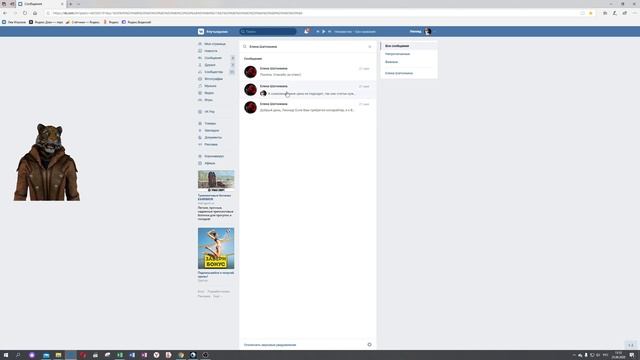Open File Explorer from the taskbar
640x360 pixels.
tap(58, 355)
